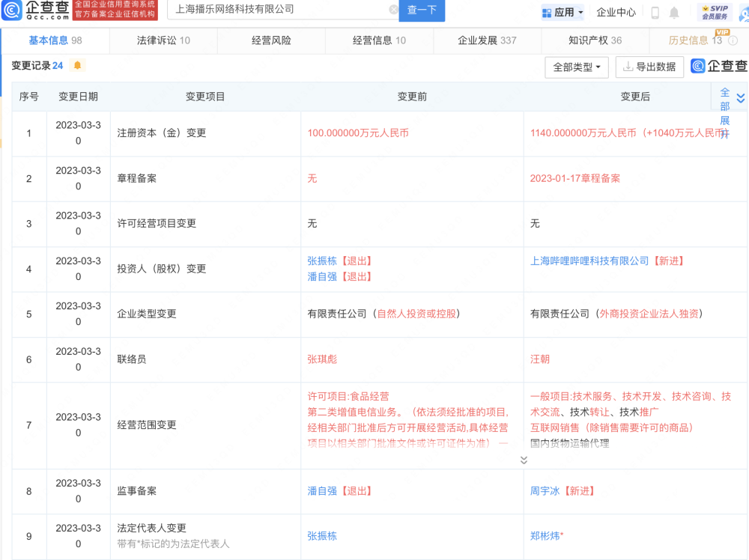The image size is (749, 560).
Task: Open notifications bell in the top bar
Action: tap(674, 13)
